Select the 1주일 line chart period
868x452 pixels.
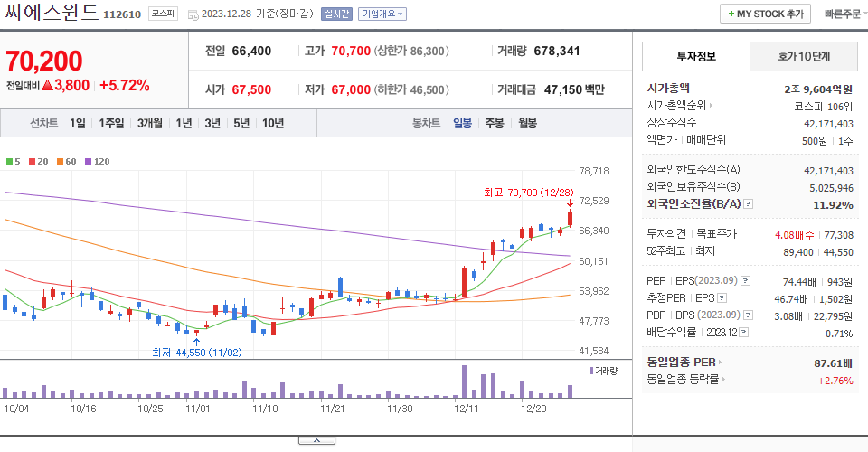(111, 123)
